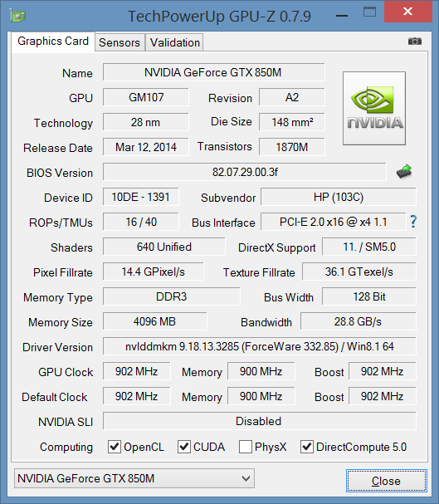Click the NVIDIA vendor logo
Screen dimensions: 439x504
[374, 108]
